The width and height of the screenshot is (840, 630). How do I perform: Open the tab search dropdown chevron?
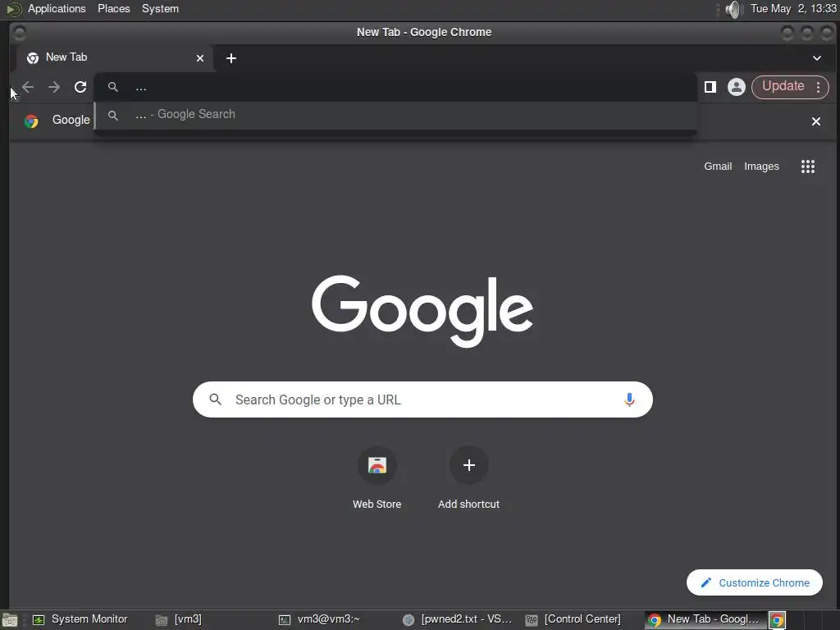coord(816,58)
